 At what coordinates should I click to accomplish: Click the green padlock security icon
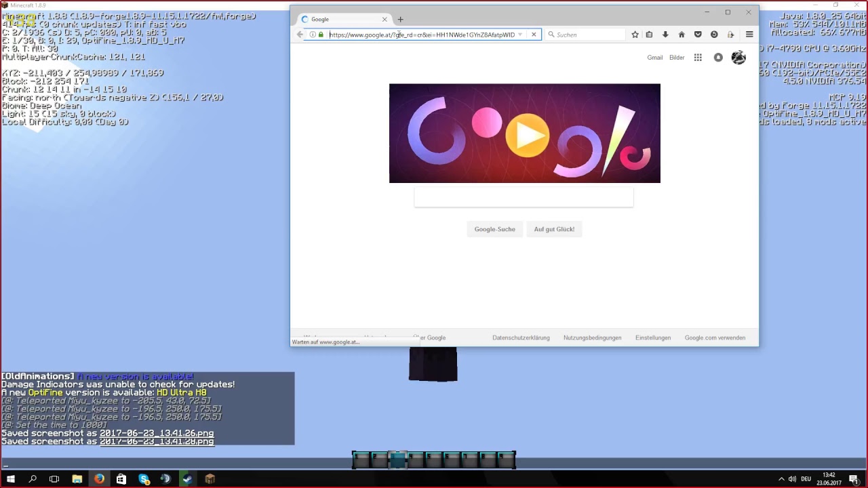[x=321, y=35]
